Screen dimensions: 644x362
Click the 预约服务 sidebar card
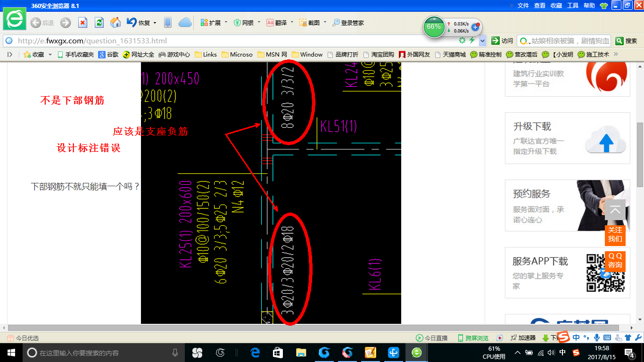point(568,206)
